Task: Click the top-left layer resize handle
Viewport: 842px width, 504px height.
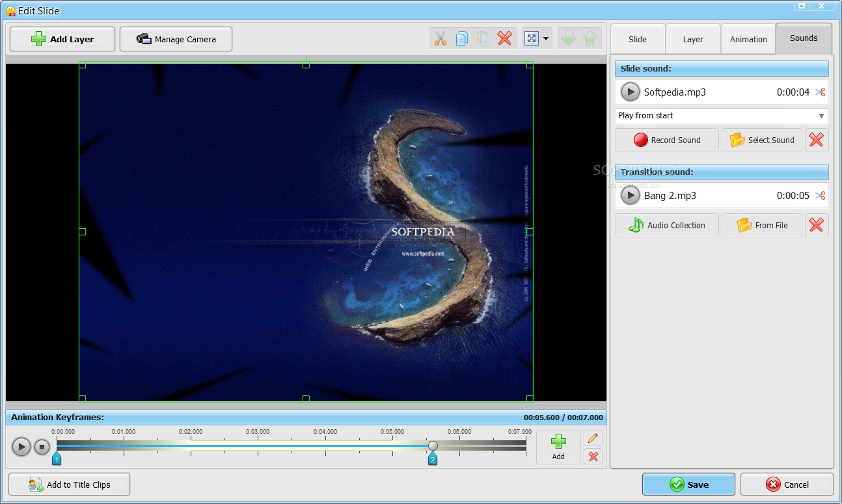Action: pos(82,65)
